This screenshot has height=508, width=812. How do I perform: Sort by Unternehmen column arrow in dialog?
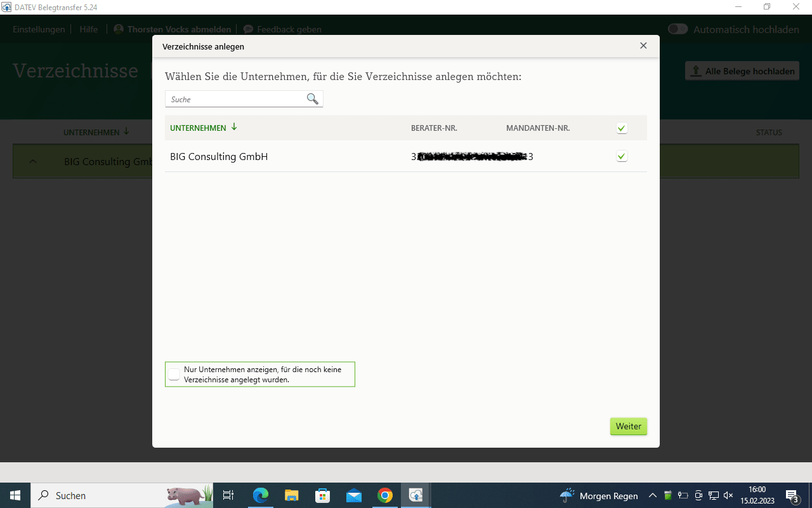click(234, 127)
